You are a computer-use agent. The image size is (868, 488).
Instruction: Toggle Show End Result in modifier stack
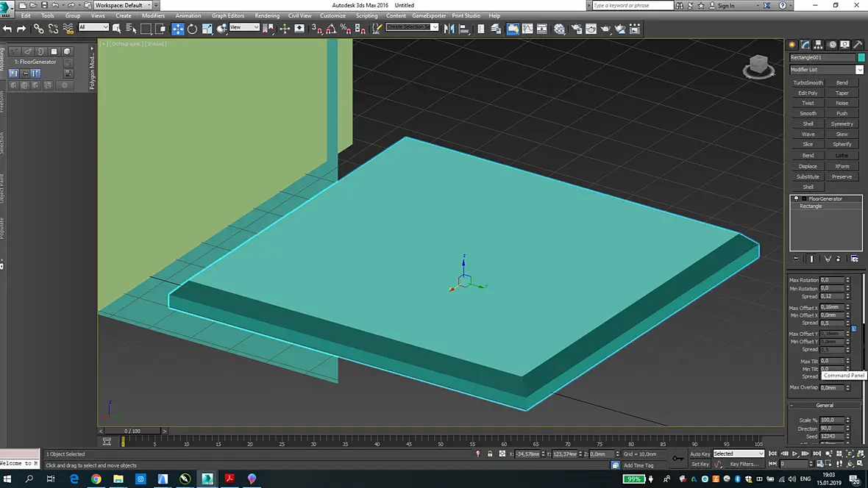coord(812,259)
